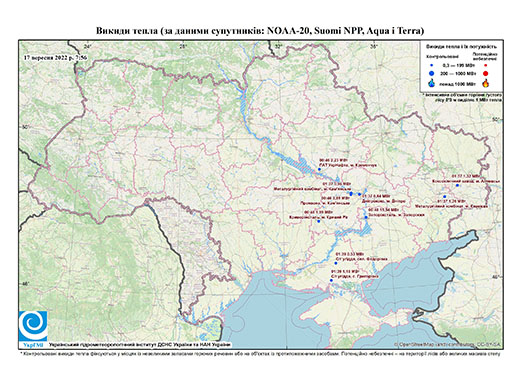The width and height of the screenshot is (520, 368).
Task: Click the blue marker at Hryhorivka stubble burn
Action: [331, 280]
